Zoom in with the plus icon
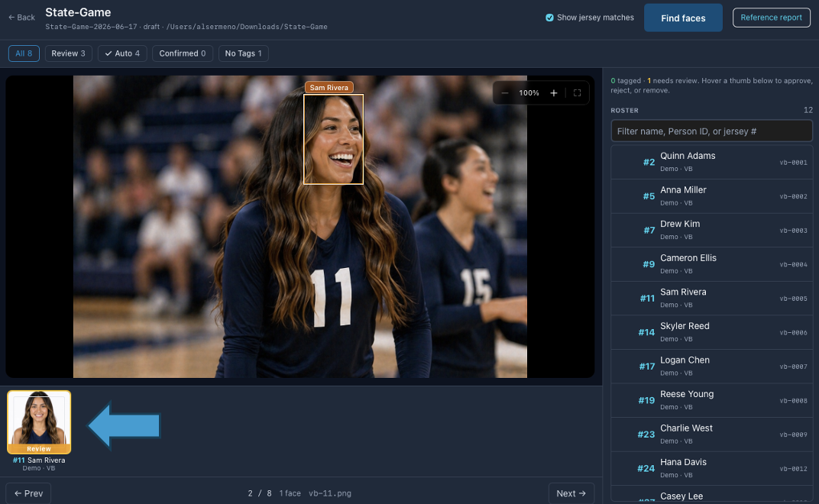Viewport: 819px width, 504px height. (554, 93)
